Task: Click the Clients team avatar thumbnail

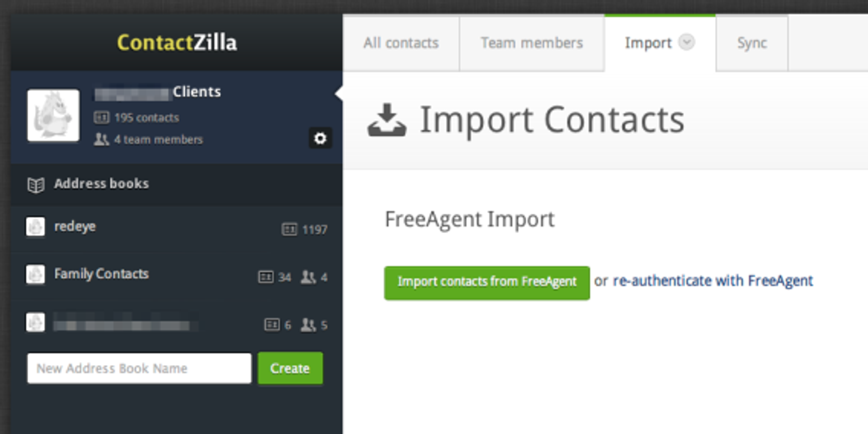Action: (x=53, y=116)
